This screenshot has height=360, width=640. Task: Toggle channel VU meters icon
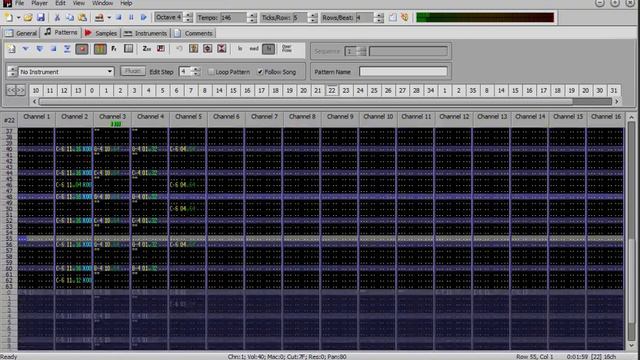tap(100, 49)
